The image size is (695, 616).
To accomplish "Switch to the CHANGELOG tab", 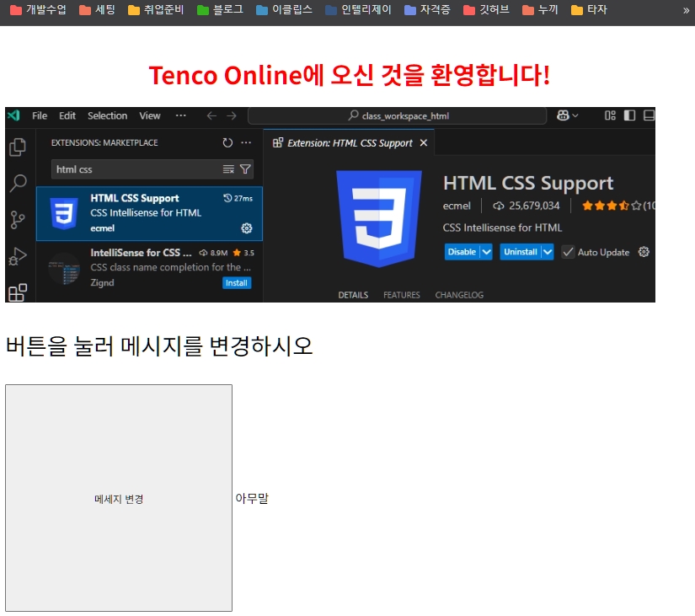I will click(459, 295).
